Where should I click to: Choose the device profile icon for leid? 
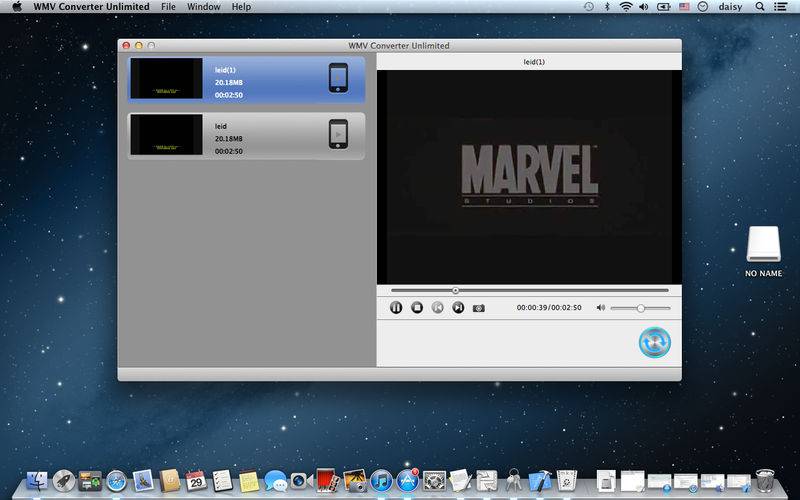pos(338,134)
